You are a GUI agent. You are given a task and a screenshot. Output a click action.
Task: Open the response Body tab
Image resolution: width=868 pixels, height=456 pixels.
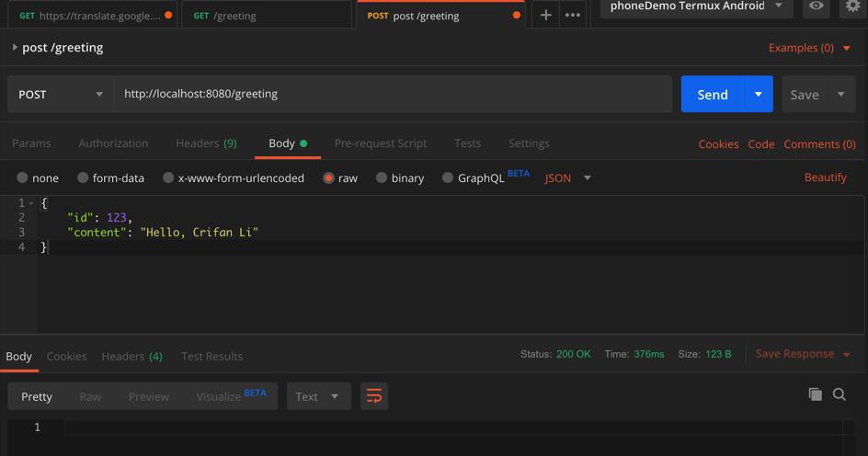click(x=18, y=357)
